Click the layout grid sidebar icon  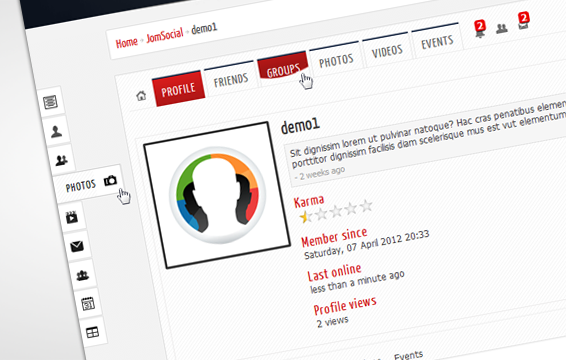coord(92,332)
